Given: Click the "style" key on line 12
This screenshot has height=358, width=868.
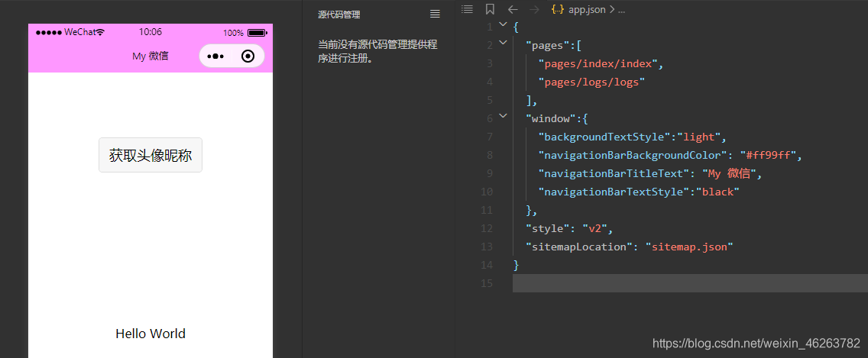Looking at the screenshot, I should 548,228.
